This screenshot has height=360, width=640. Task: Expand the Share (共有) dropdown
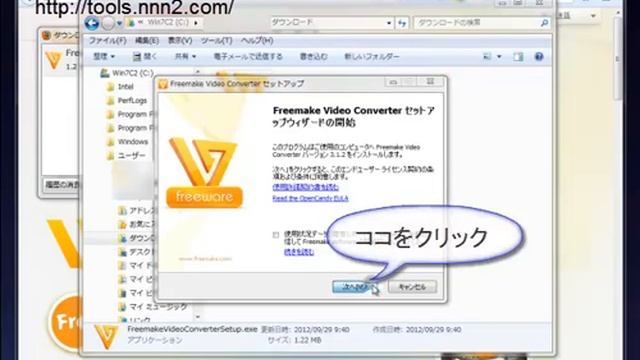coord(185,56)
